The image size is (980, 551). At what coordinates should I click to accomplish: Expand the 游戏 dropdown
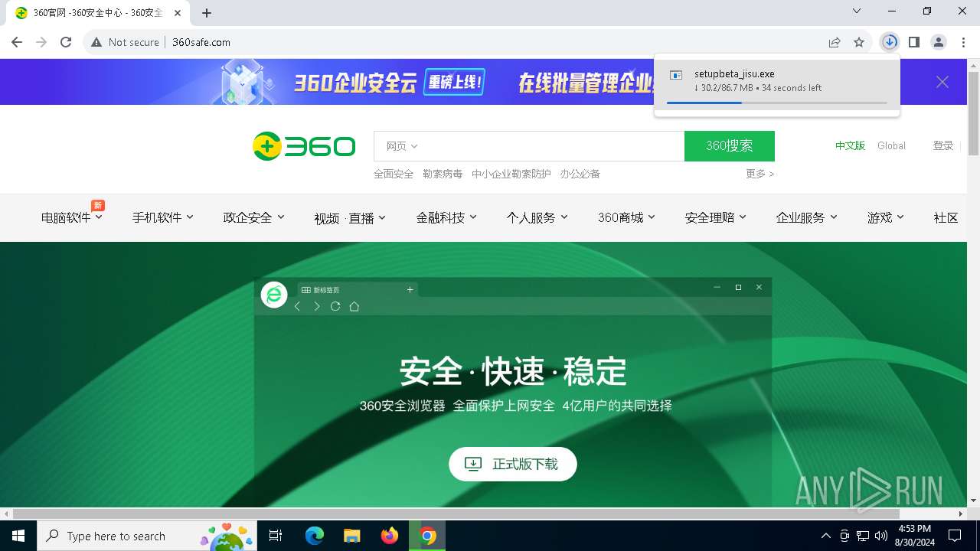[886, 217]
